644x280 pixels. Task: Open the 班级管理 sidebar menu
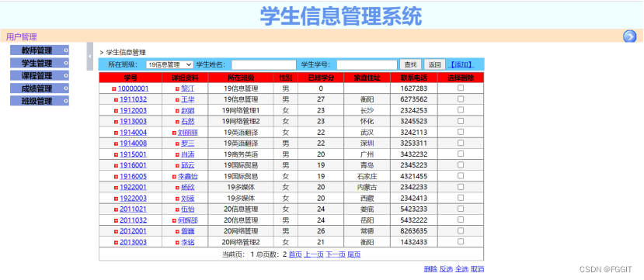pyautogui.click(x=40, y=101)
